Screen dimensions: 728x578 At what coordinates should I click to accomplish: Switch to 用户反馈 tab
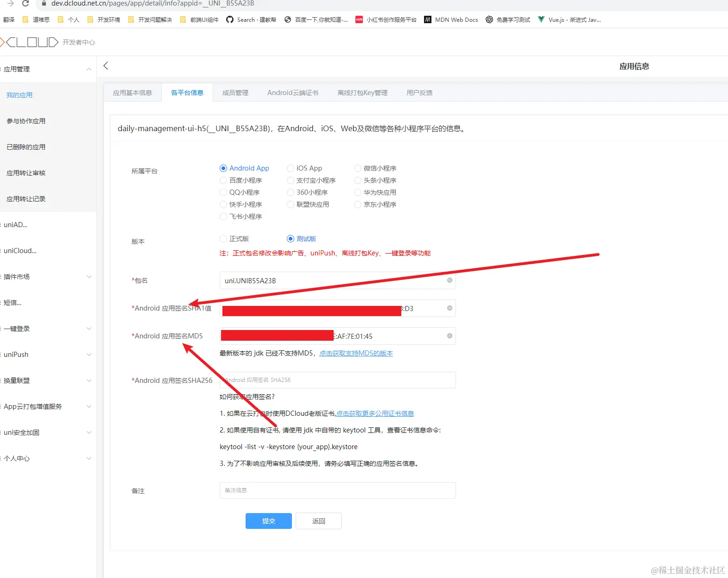419,93
